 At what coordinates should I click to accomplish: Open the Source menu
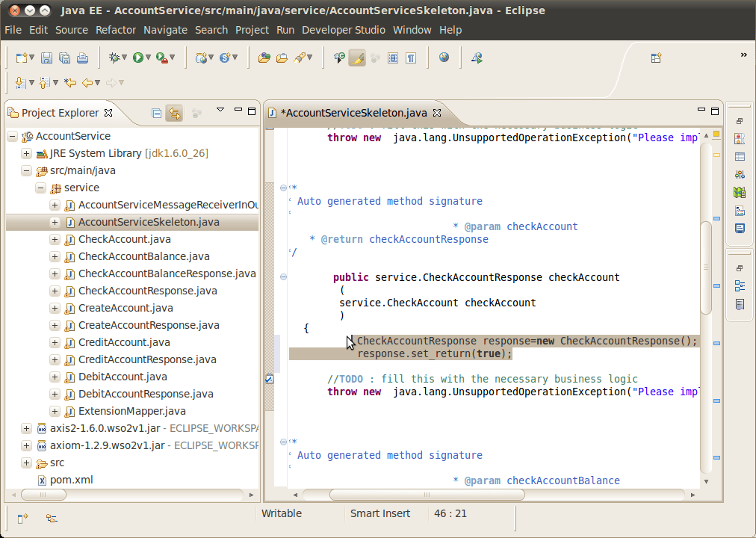tap(72, 30)
